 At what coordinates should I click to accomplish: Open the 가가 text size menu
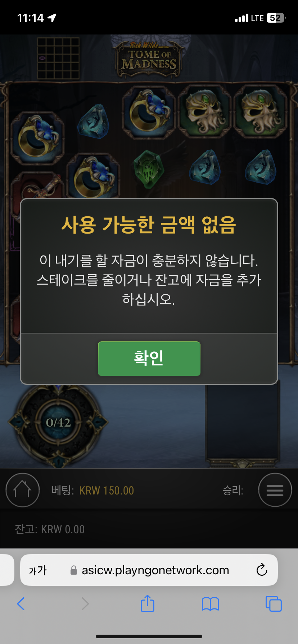[x=38, y=570]
